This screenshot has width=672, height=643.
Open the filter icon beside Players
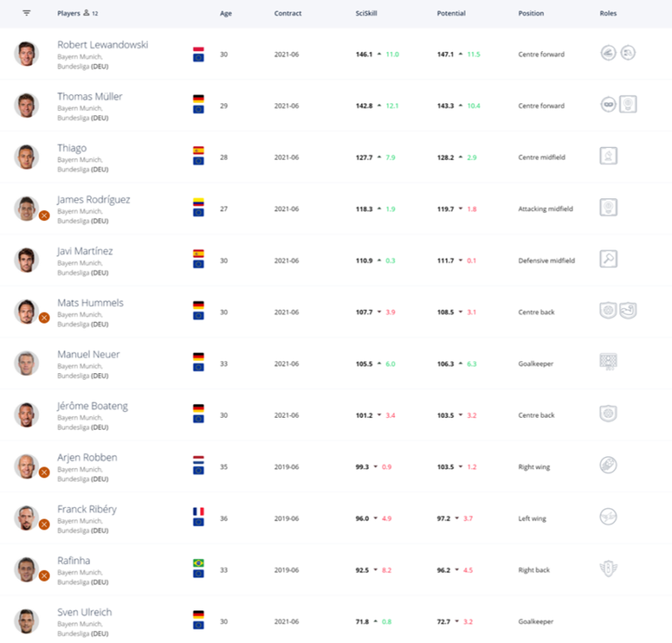27,13
